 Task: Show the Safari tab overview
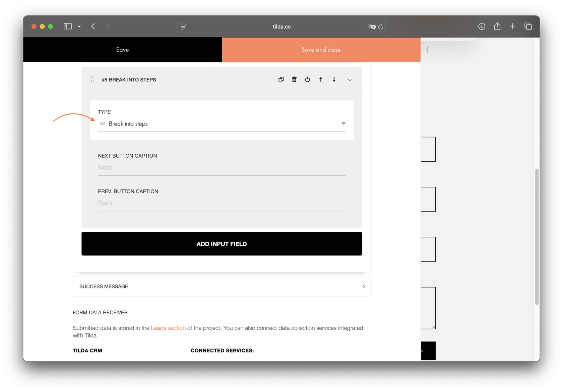(528, 26)
